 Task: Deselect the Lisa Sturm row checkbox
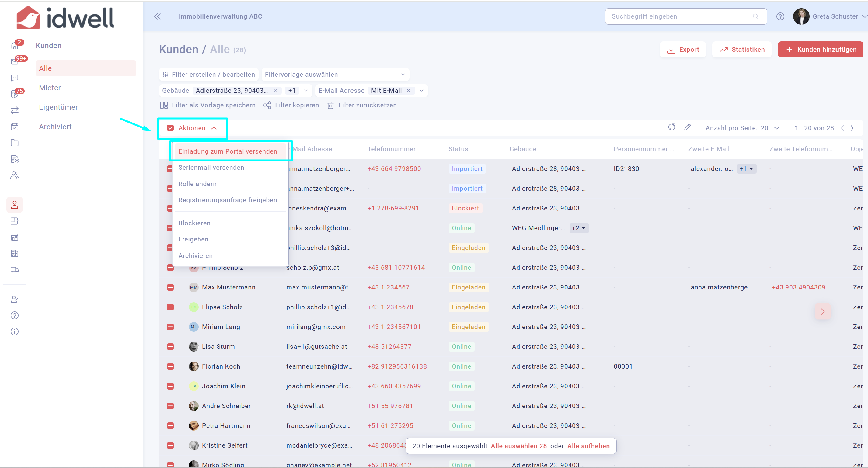coord(170,346)
